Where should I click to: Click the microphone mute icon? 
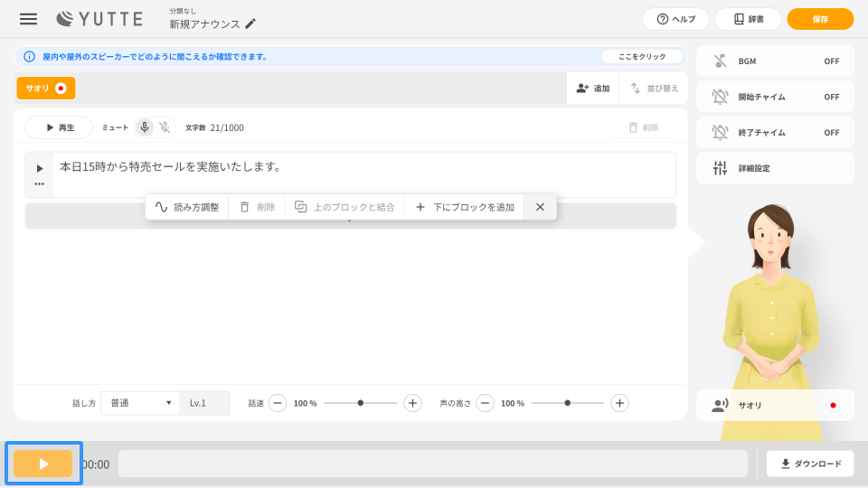pyautogui.click(x=145, y=127)
